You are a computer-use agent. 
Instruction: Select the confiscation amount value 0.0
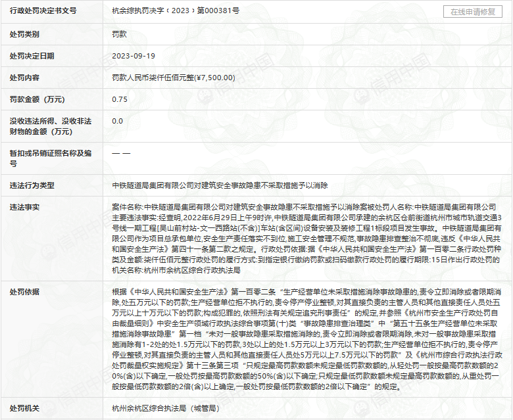click(x=118, y=121)
